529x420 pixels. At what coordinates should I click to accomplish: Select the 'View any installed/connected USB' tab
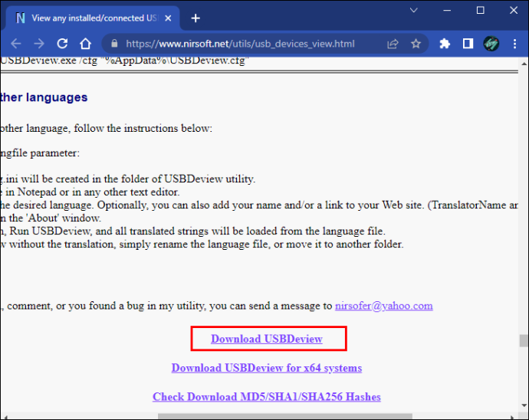[94, 18]
